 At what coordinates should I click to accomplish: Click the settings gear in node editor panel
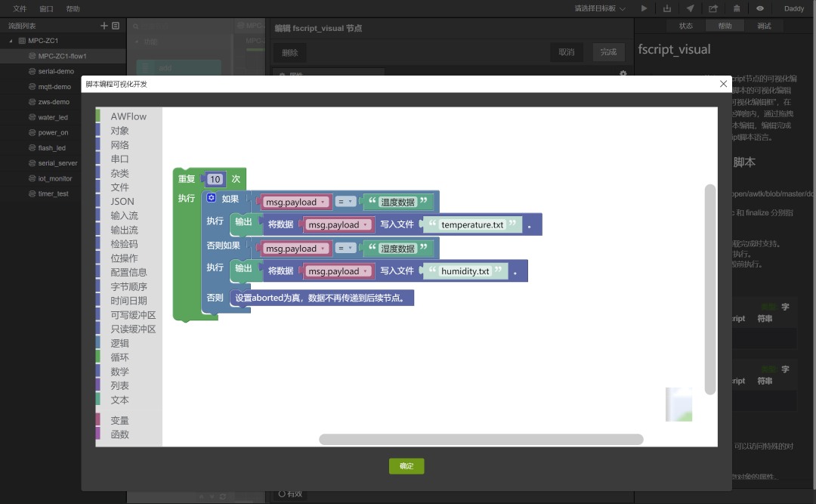[x=623, y=73]
